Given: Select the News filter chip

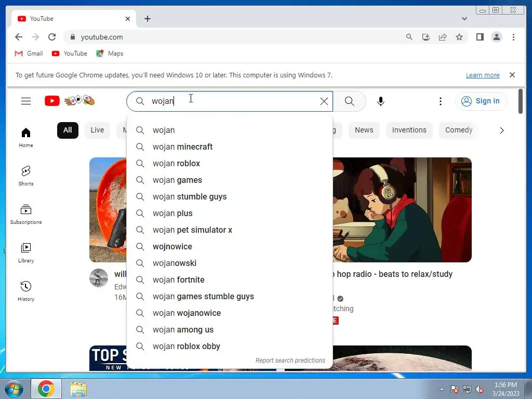Looking at the screenshot, I should [364, 130].
